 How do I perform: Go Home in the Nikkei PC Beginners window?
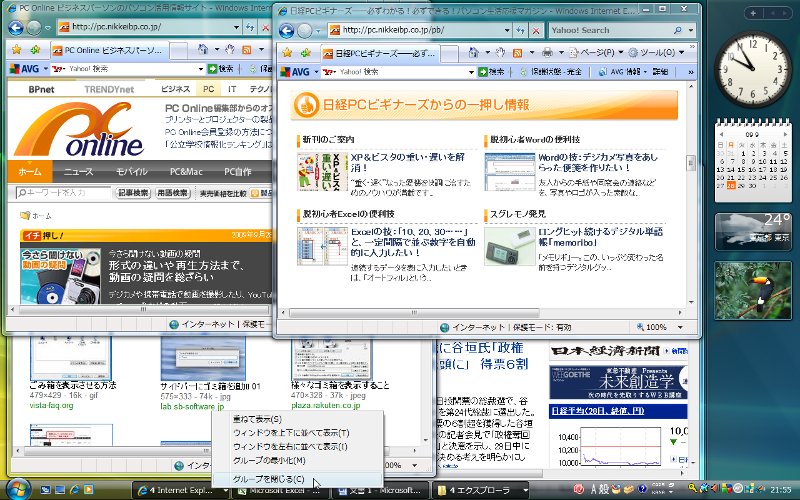pos(473,53)
